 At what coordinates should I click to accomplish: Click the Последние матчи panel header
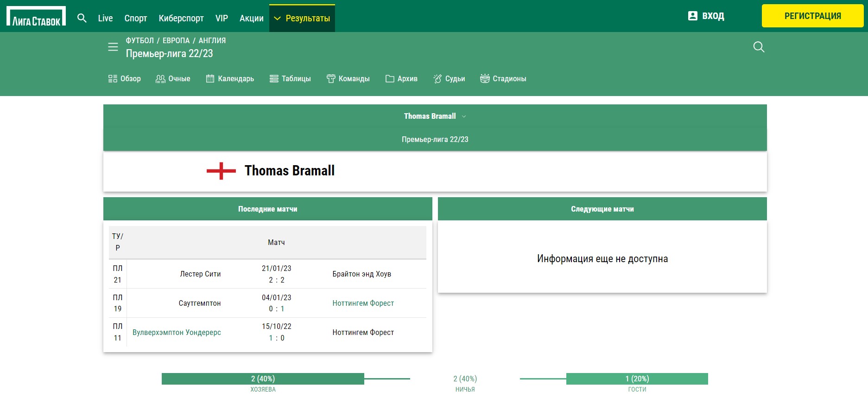tap(268, 209)
